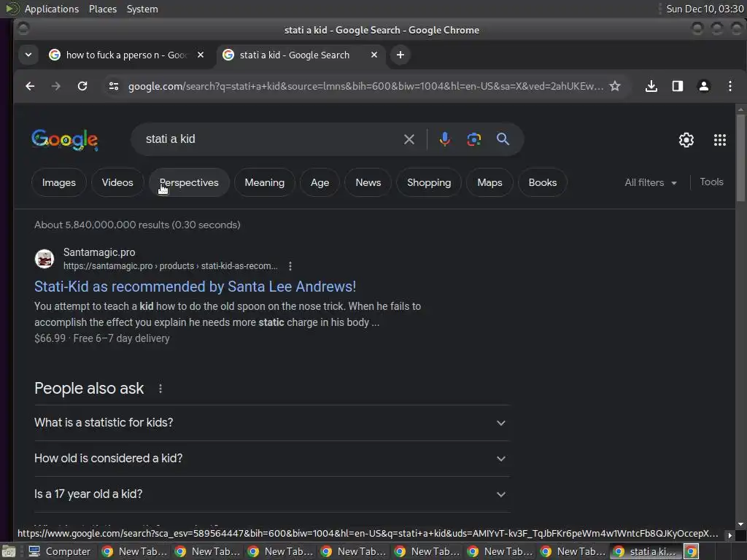Go forward to the next page
The height and width of the screenshot is (560, 747).
55,86
